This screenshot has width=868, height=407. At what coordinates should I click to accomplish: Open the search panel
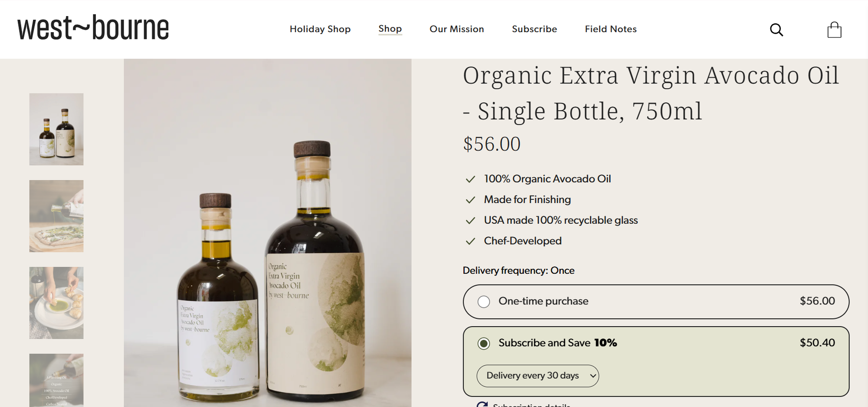pos(777,30)
